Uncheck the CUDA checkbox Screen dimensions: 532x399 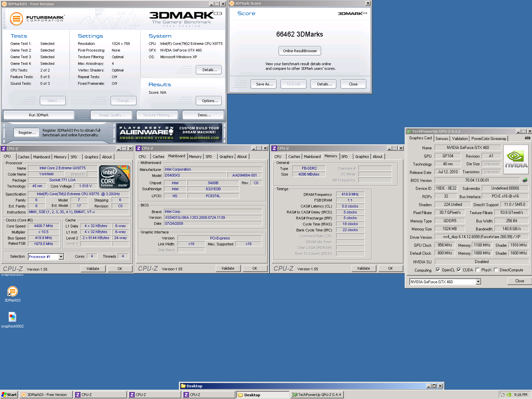(459, 270)
